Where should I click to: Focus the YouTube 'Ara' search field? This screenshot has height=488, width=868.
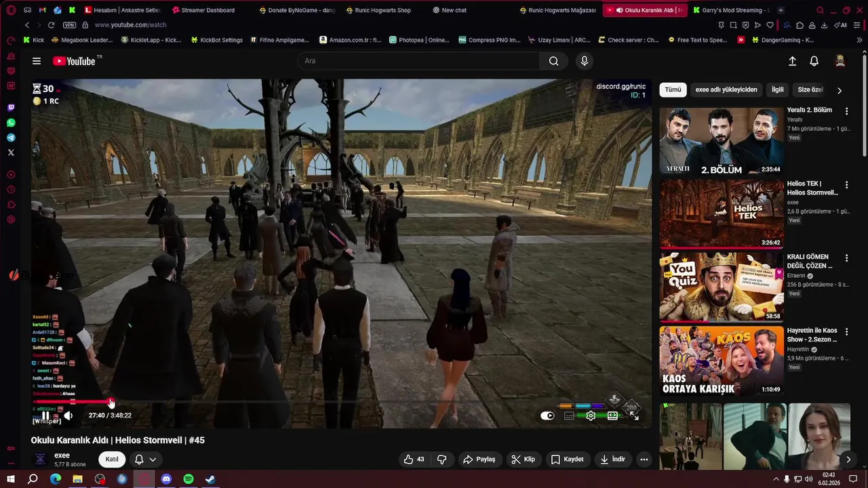click(418, 61)
